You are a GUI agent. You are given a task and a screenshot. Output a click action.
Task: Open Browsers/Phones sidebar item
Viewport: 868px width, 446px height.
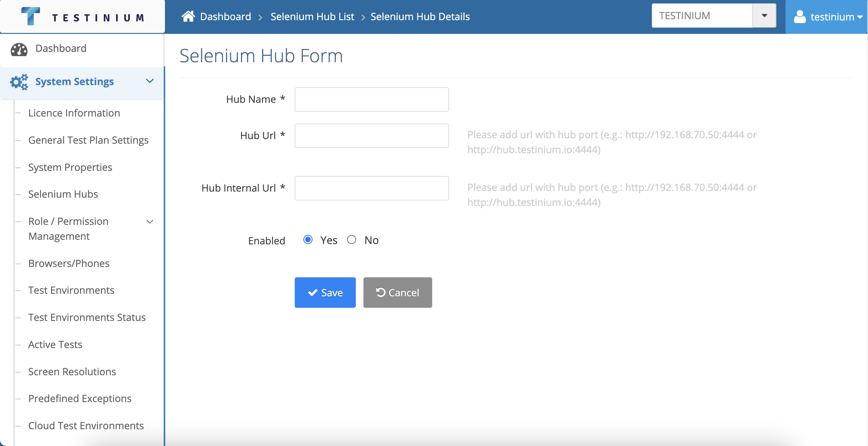coord(69,263)
